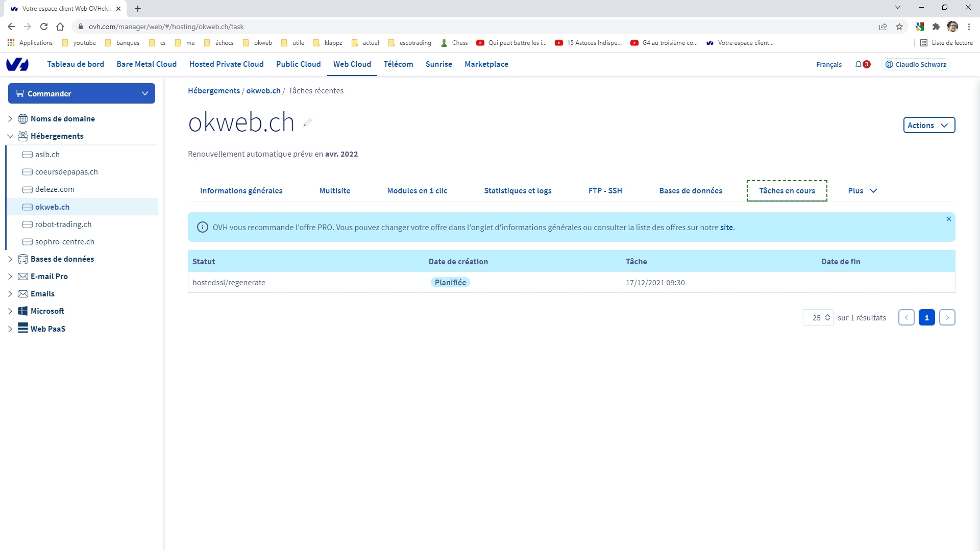Image resolution: width=980 pixels, height=551 pixels.
Task: Expand the Plus tab menu
Action: tap(862, 191)
